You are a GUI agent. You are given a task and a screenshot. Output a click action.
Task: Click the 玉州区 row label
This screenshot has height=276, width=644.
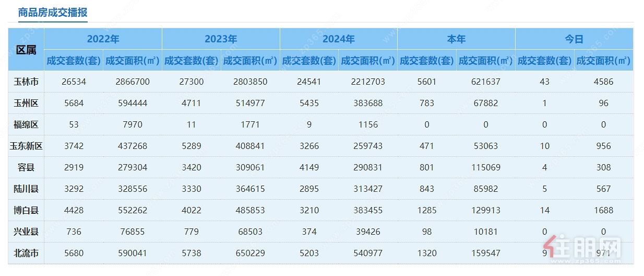(26, 103)
